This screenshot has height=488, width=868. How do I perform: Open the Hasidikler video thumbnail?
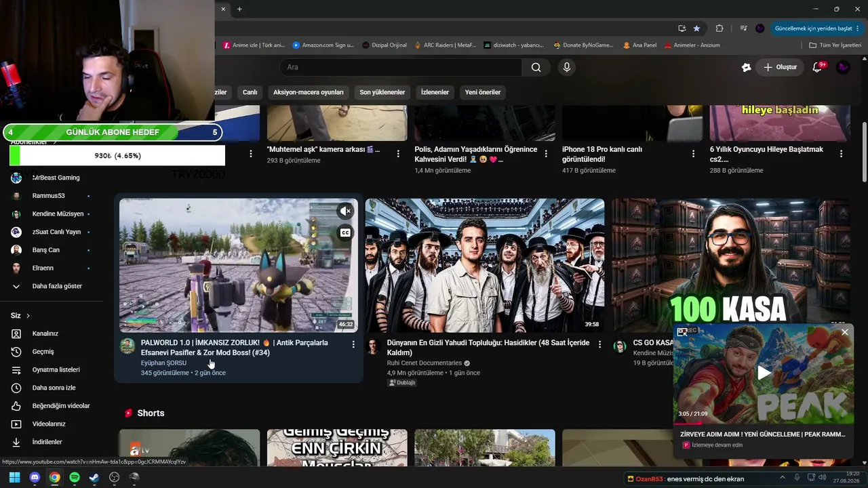[485, 265]
